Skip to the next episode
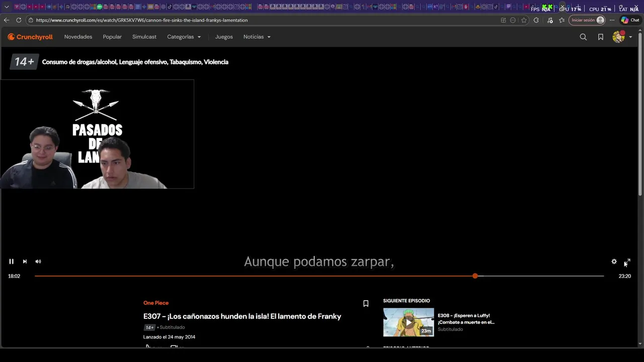 pyautogui.click(x=25, y=261)
